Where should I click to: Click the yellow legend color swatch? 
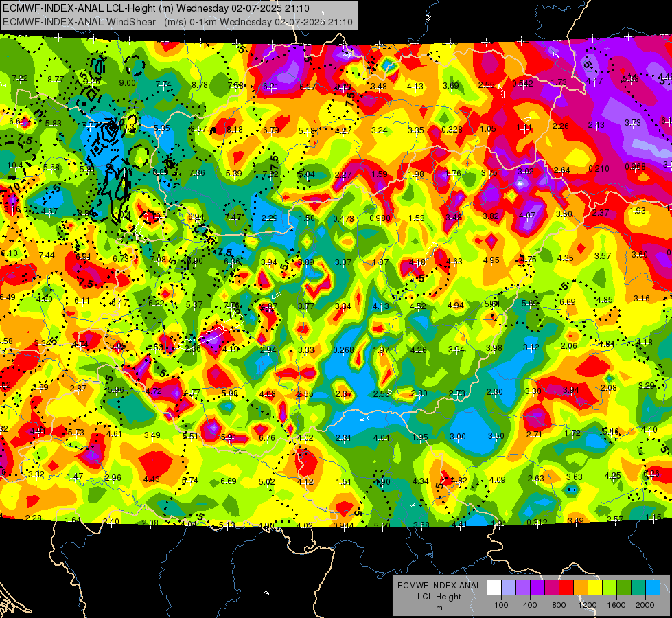point(595,588)
